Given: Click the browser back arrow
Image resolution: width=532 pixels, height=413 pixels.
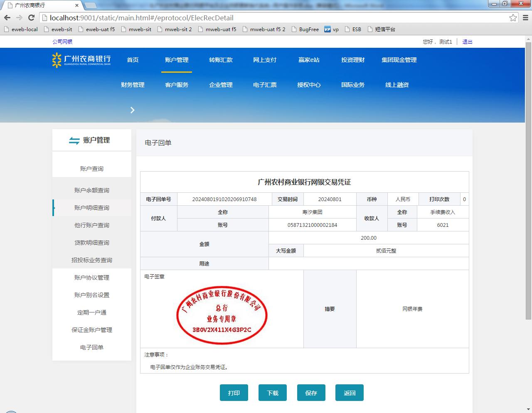Looking at the screenshot, I should tap(7, 17).
